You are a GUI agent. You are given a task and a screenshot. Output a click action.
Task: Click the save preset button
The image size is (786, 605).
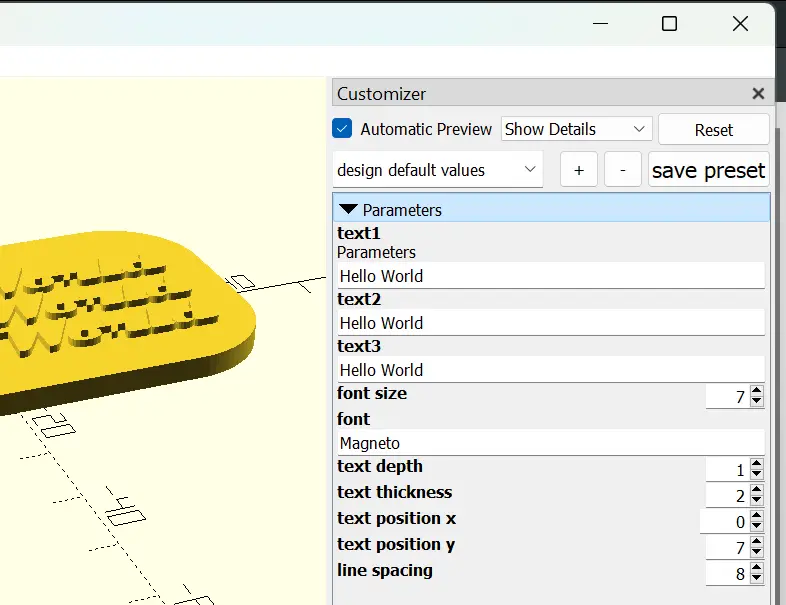click(708, 170)
